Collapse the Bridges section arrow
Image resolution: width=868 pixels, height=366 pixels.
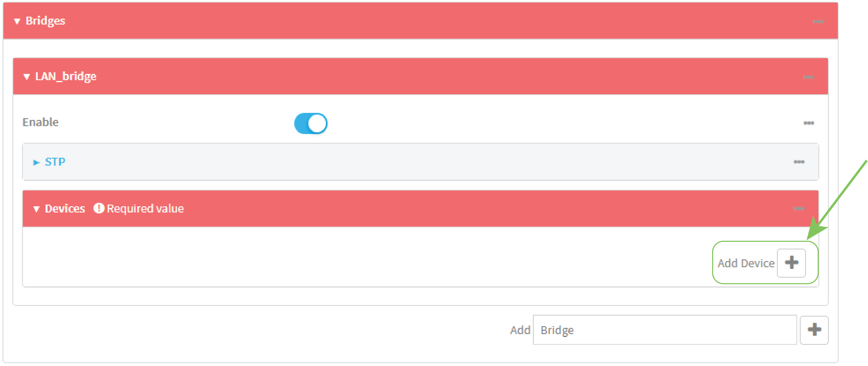click(x=17, y=22)
